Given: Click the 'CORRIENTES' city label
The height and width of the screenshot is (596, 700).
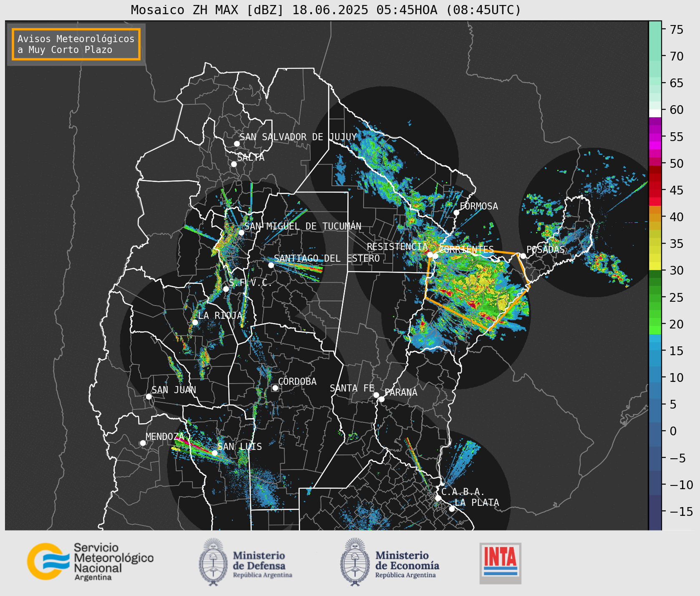Looking at the screenshot, I should 466,250.
